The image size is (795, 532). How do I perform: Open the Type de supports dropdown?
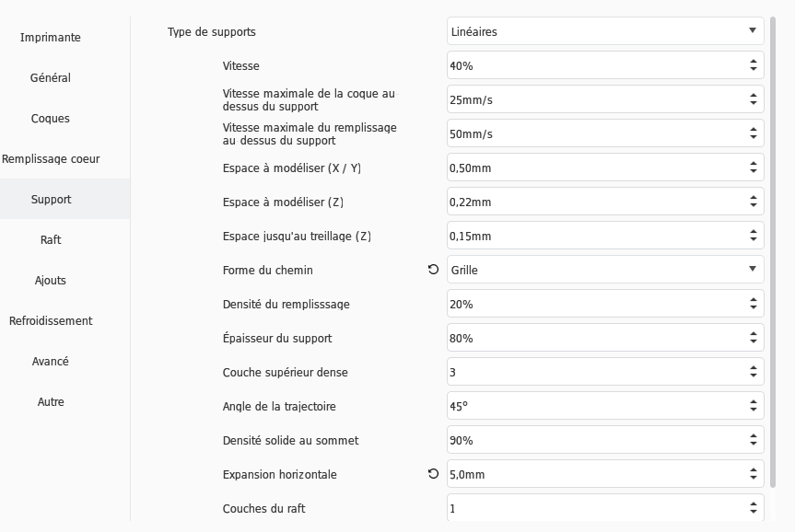click(x=605, y=31)
